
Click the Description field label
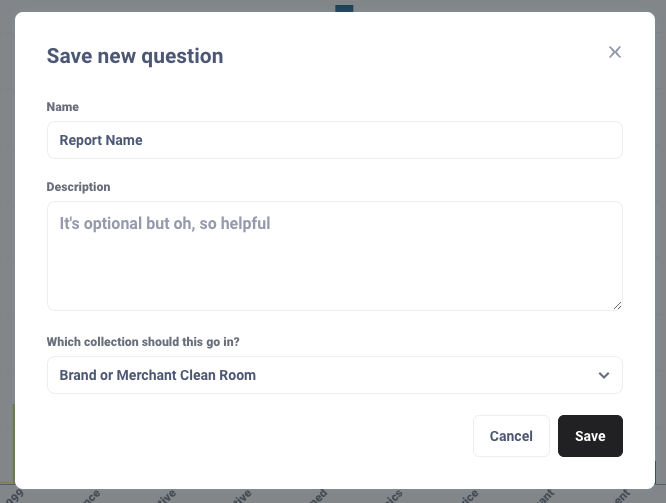coord(79,187)
